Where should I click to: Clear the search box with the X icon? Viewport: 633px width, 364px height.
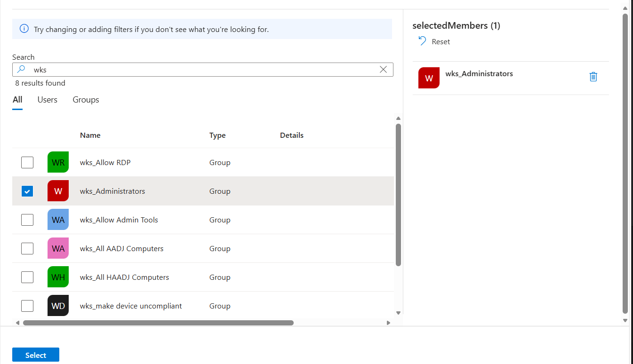pyautogui.click(x=383, y=70)
